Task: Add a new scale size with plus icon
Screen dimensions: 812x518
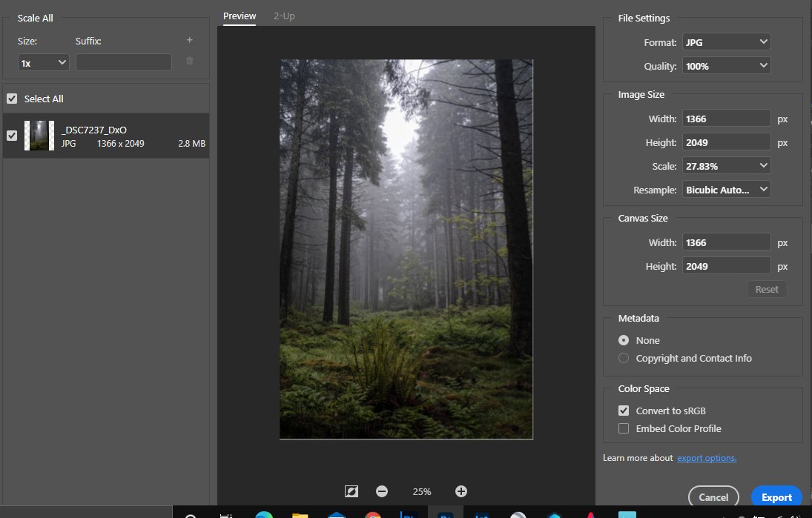Action: tap(190, 40)
